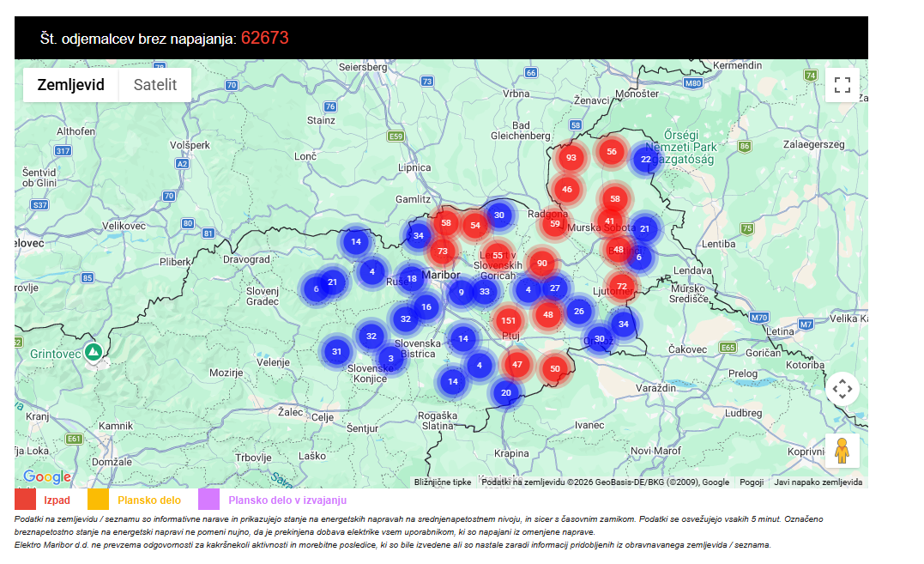Click the red Izpad legend swatch
This screenshot has height=564, width=924.
click(26, 500)
